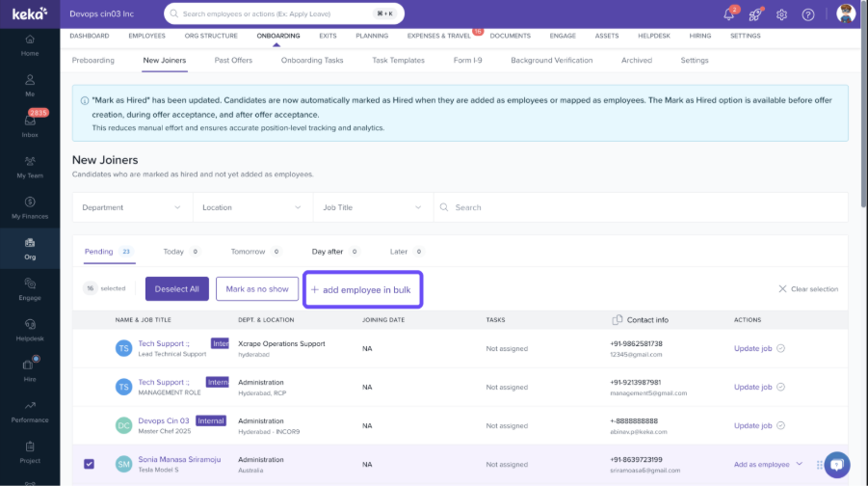Switch to the Form I-9 tab
This screenshot has height=486, width=868.
pyautogui.click(x=467, y=60)
